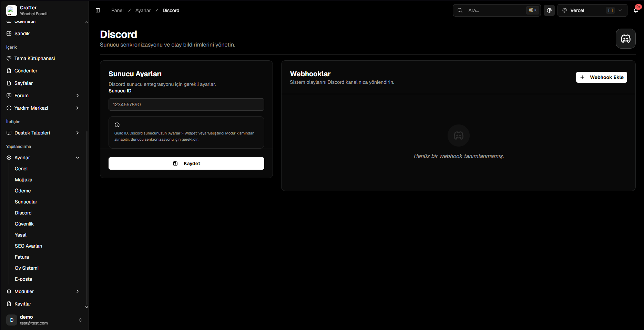
Task: Click the Kayıtlar log icon
Action: [x=9, y=304]
